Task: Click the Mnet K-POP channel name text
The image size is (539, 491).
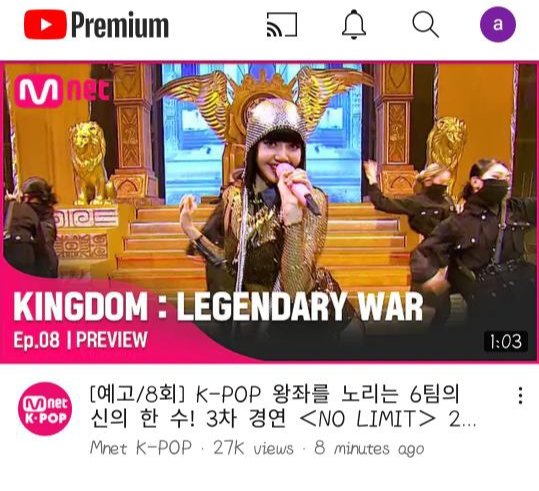Action: (140, 448)
